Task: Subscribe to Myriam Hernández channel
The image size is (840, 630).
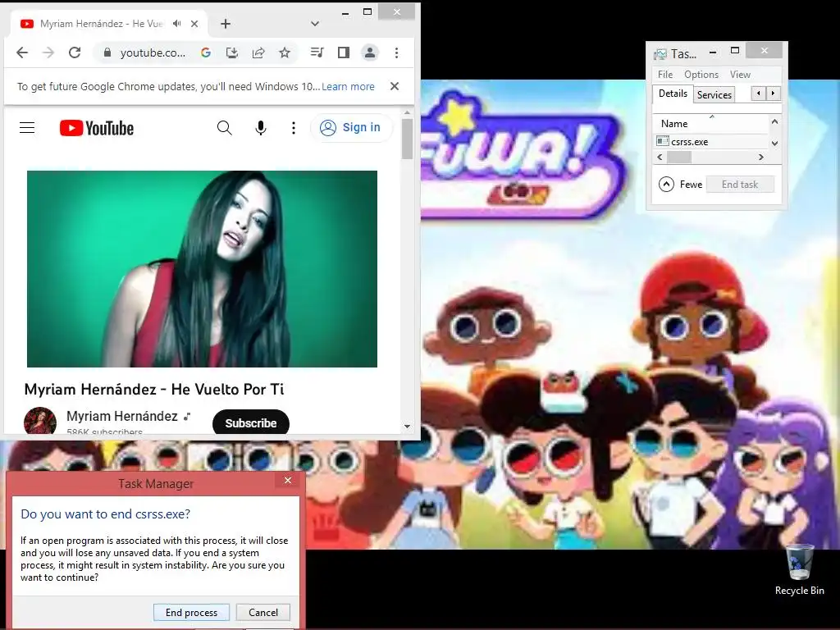Action: pyautogui.click(x=251, y=422)
